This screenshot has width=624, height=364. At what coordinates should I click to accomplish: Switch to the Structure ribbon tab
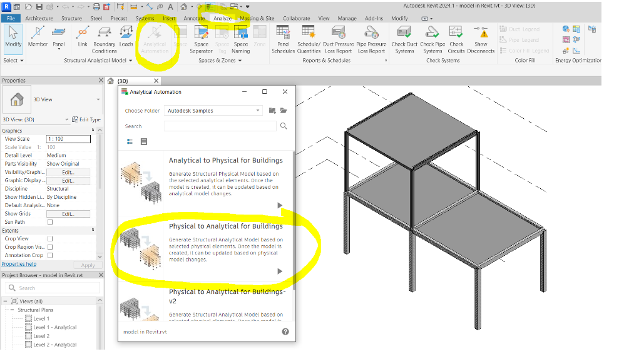(x=71, y=18)
